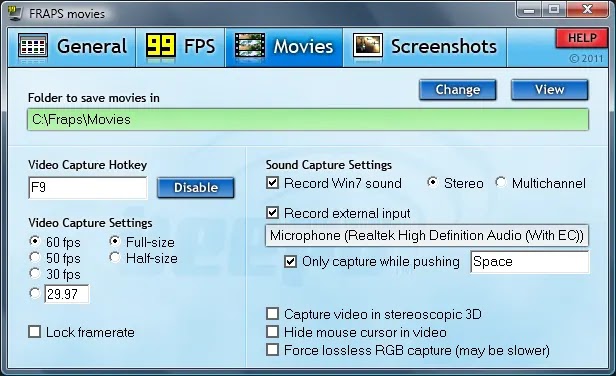This screenshot has width=616, height=376.
Task: Open the Microphone input device dropdown
Action: (x=427, y=235)
